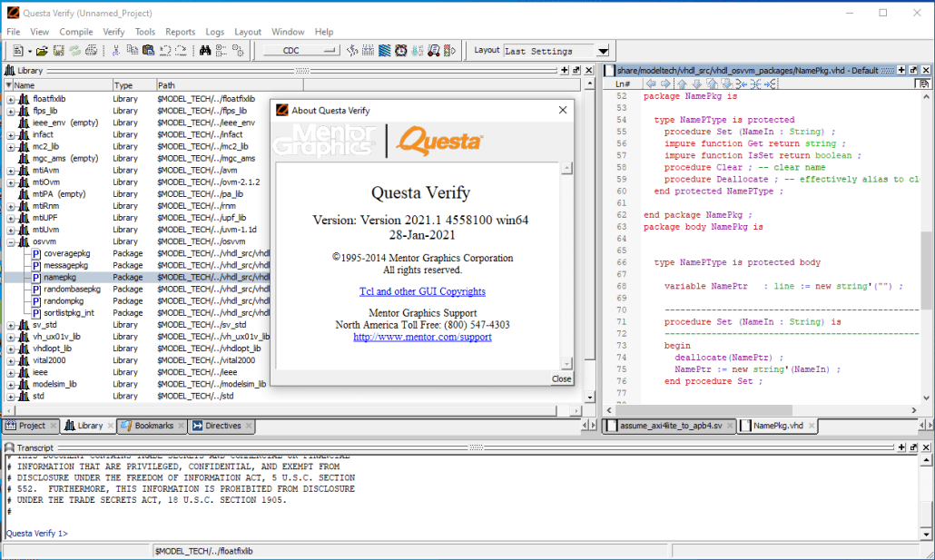Click the Open file icon in the toolbar

(44, 51)
